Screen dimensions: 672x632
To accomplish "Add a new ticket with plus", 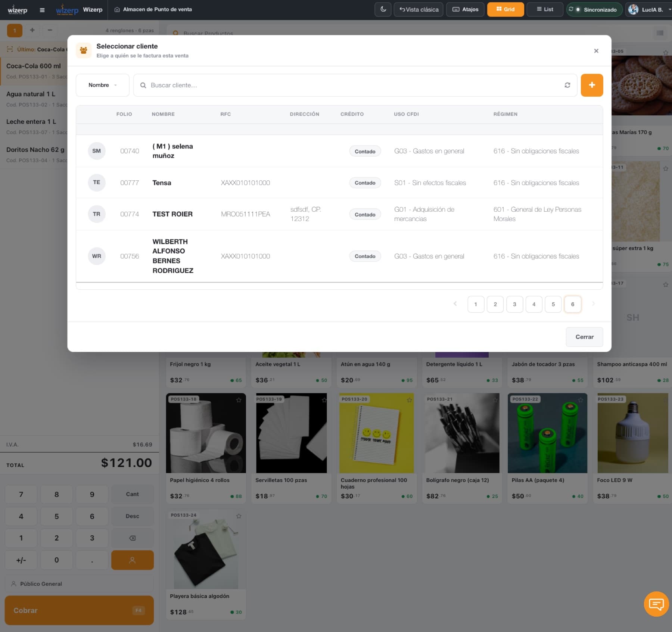I will [x=32, y=30].
